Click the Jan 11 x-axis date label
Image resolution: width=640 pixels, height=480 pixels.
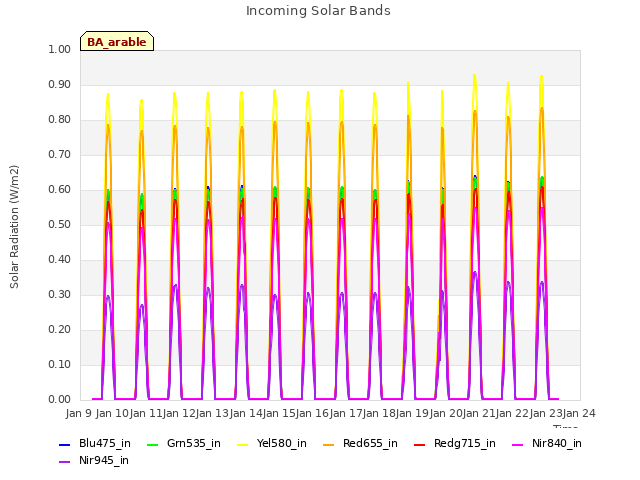pos(146,414)
